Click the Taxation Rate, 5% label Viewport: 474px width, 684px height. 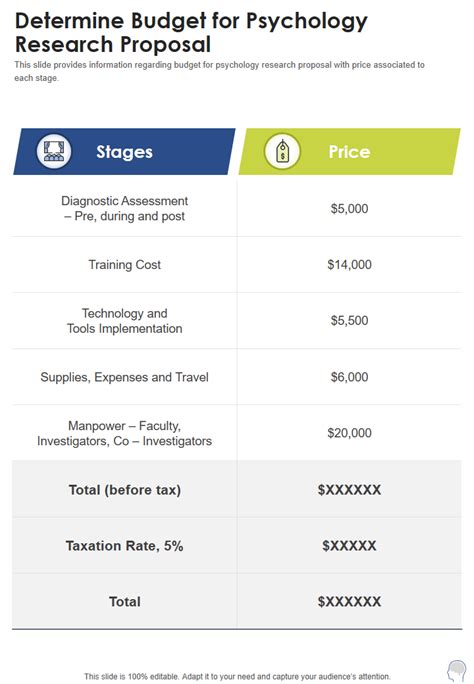(x=124, y=546)
